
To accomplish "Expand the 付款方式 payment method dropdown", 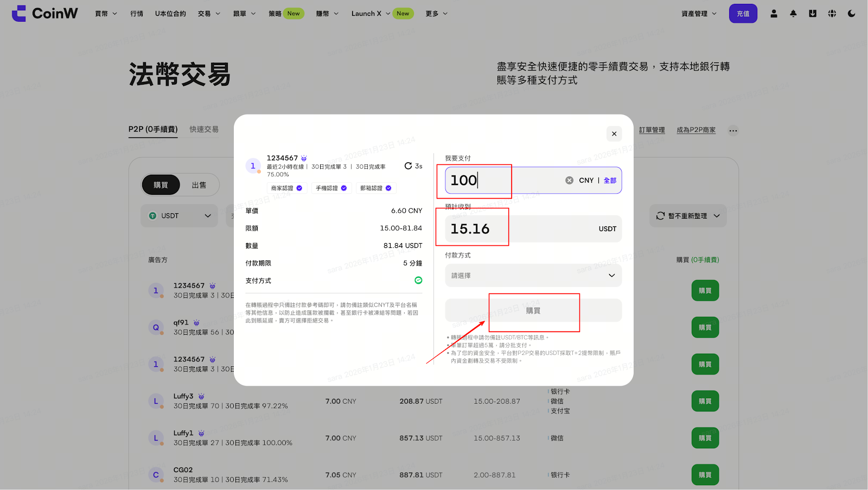I will click(x=533, y=276).
